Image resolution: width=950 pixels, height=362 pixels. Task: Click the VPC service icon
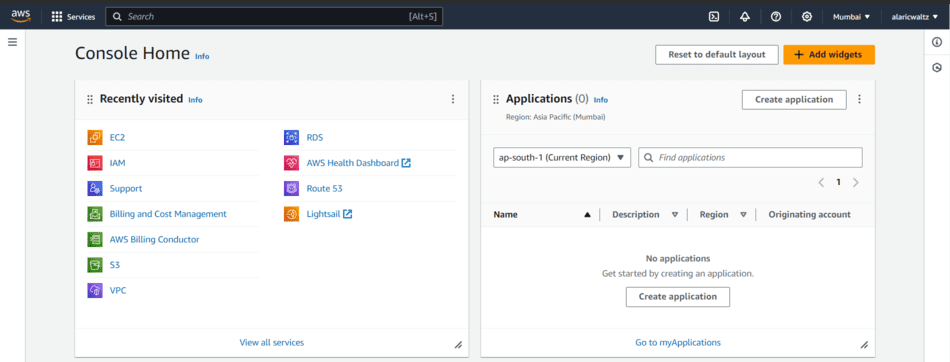click(x=95, y=290)
